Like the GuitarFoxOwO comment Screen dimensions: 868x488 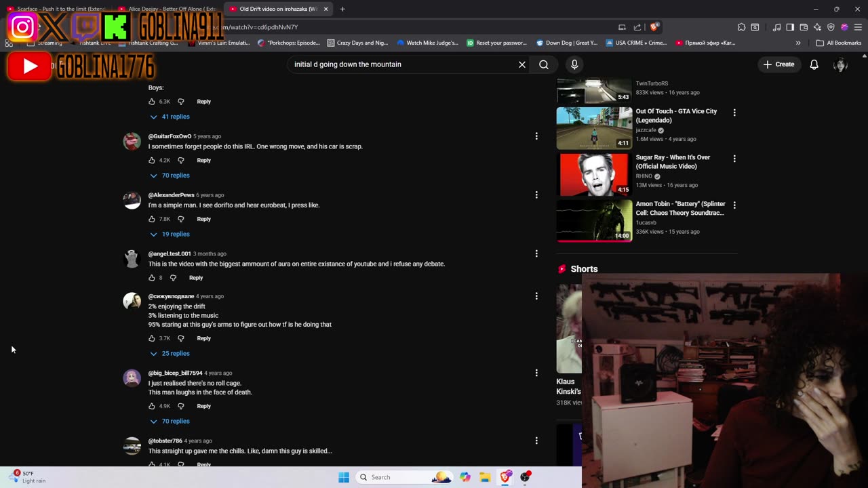coord(152,161)
